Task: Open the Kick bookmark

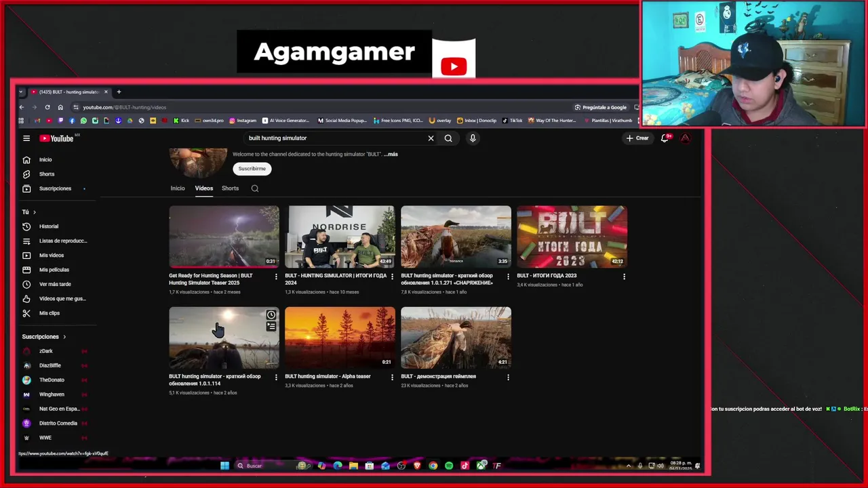Action: (x=181, y=121)
